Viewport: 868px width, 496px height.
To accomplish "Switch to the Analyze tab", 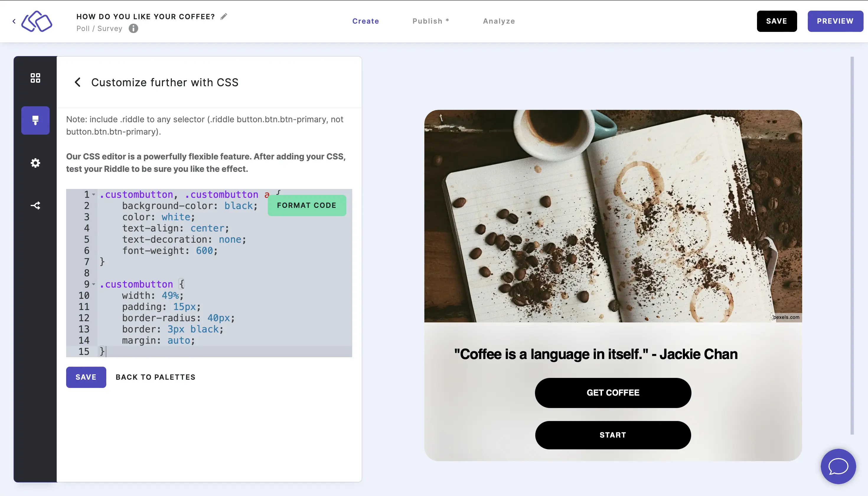I will click(499, 21).
